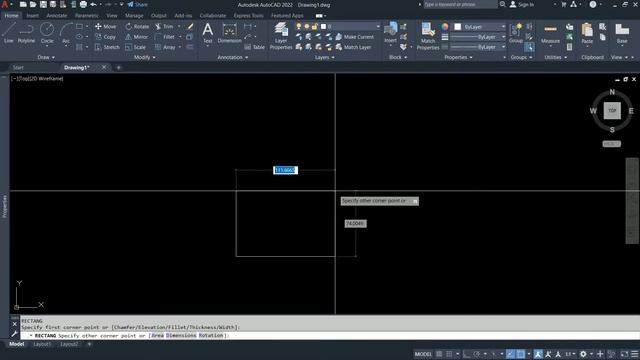Toggle snap mode in status bar

(x=449, y=354)
